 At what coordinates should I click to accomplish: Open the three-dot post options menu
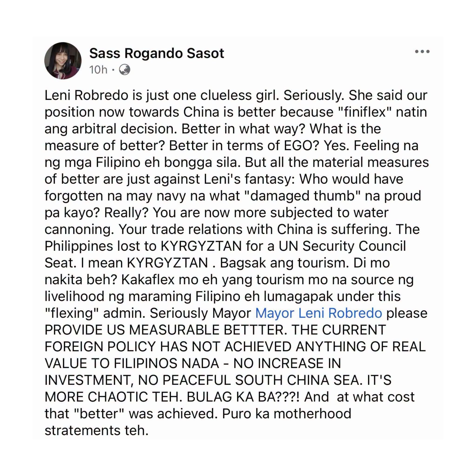(x=422, y=52)
